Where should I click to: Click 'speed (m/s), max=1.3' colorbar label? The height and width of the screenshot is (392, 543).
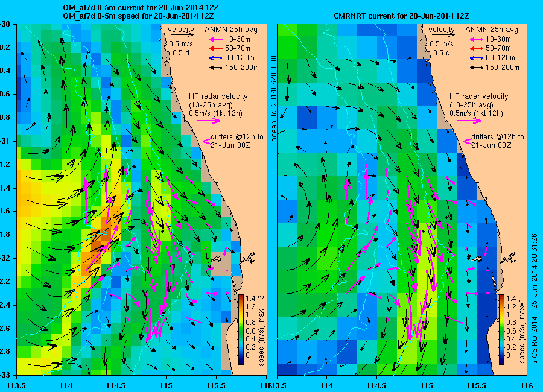click(x=261, y=330)
